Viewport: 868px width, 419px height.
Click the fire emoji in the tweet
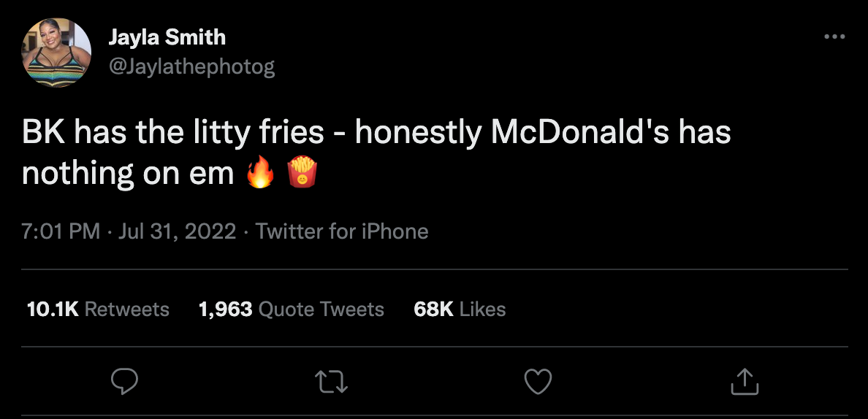[x=260, y=175]
